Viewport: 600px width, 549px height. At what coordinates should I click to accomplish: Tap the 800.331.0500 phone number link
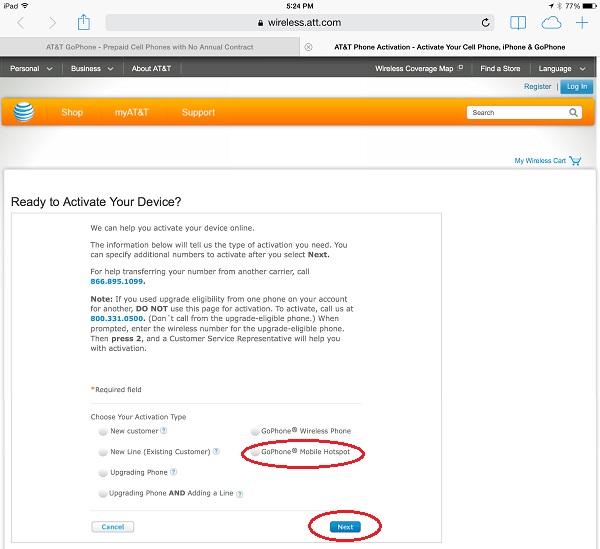click(117, 318)
